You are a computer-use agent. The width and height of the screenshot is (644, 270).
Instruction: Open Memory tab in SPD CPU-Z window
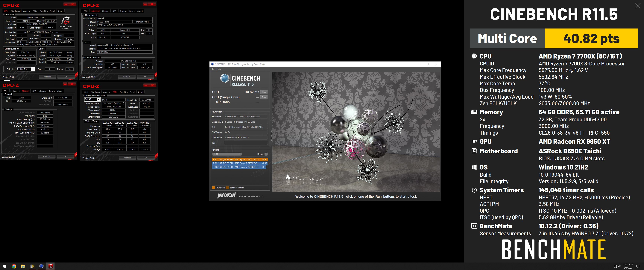(x=106, y=92)
